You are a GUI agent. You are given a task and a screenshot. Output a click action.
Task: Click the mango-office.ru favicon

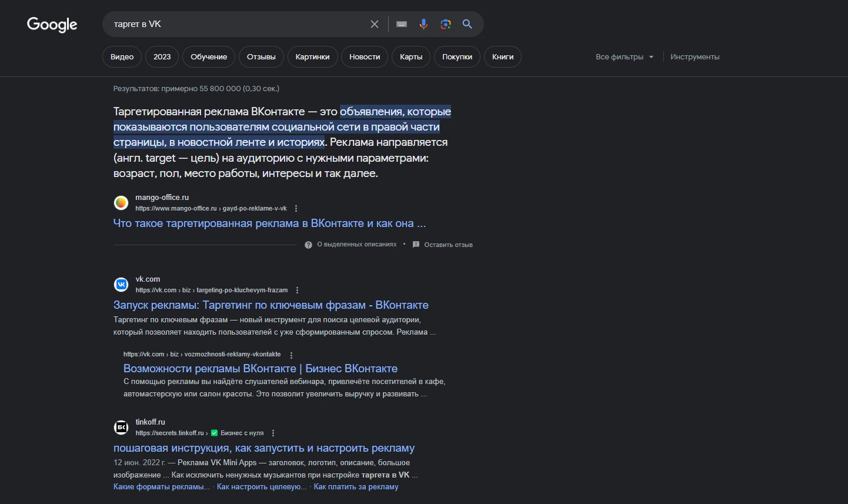[x=121, y=203]
